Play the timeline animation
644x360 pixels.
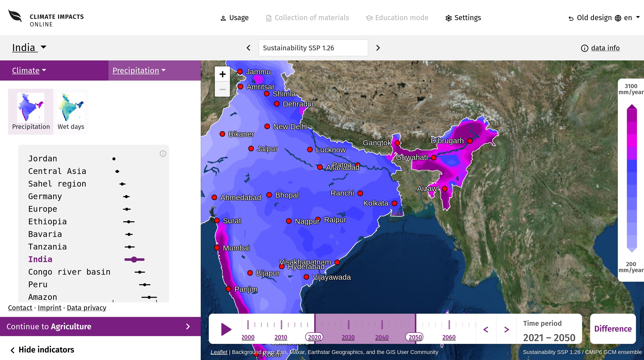pyautogui.click(x=226, y=329)
